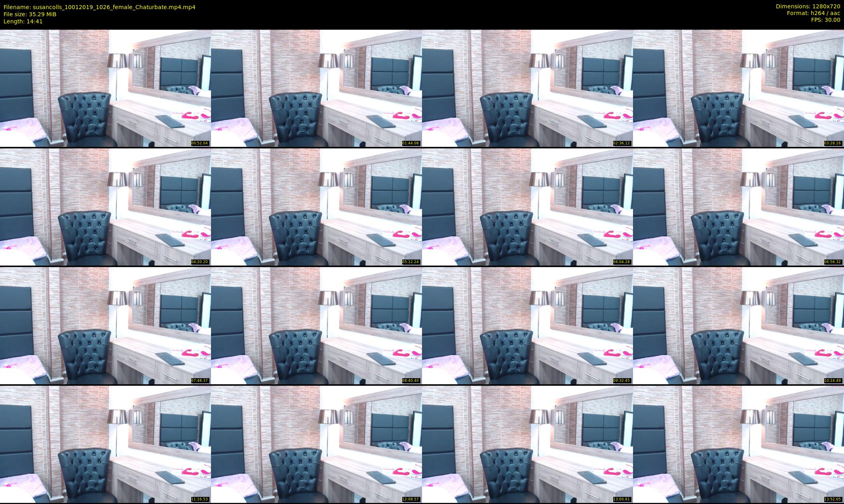This screenshot has height=504, width=844.
Task: Click the thumbnail timestamped 00:52.04
Action: tap(105, 88)
